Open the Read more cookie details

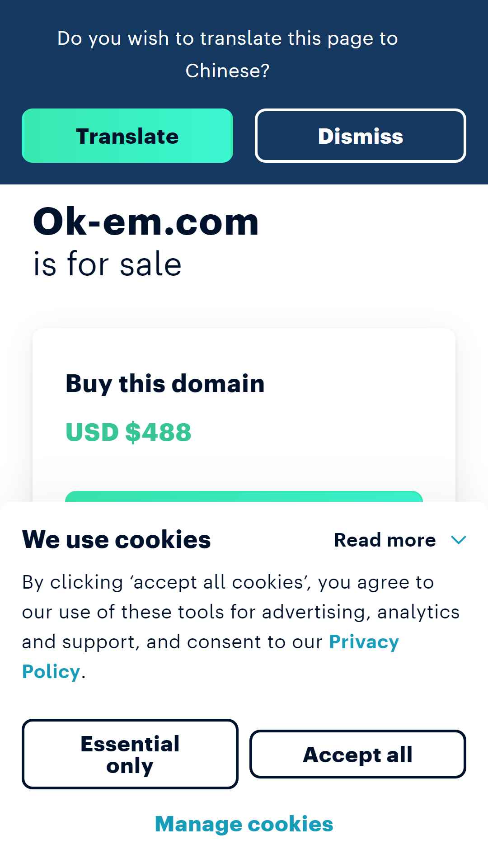(x=400, y=540)
